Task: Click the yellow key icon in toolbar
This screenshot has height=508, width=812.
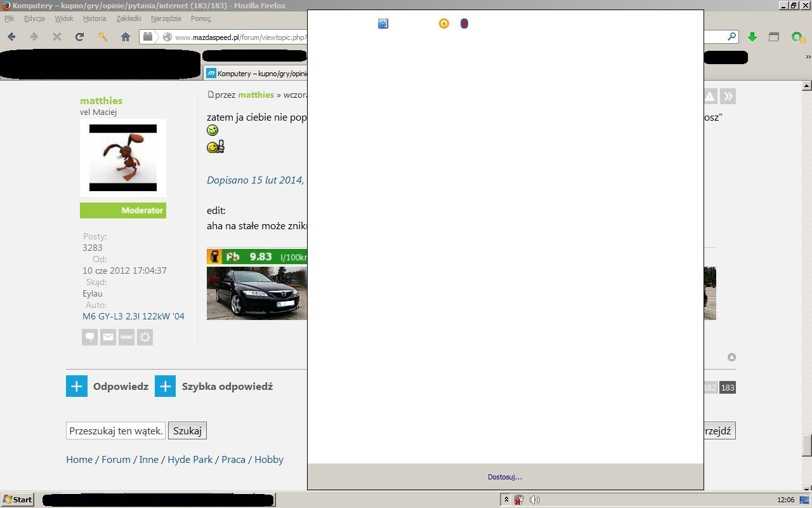Action: [103, 37]
